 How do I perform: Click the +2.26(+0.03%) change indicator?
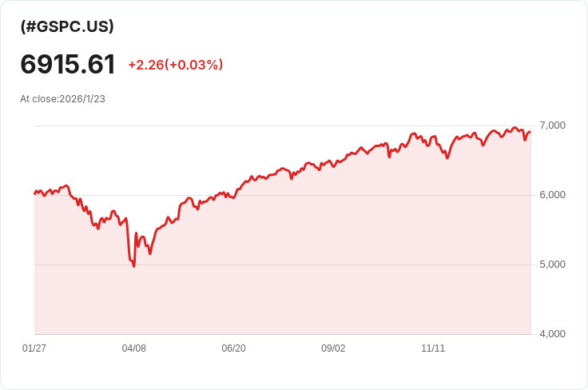(176, 65)
